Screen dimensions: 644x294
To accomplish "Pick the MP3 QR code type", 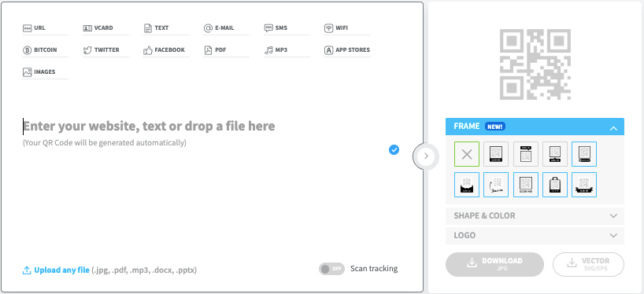I will 287,50.
